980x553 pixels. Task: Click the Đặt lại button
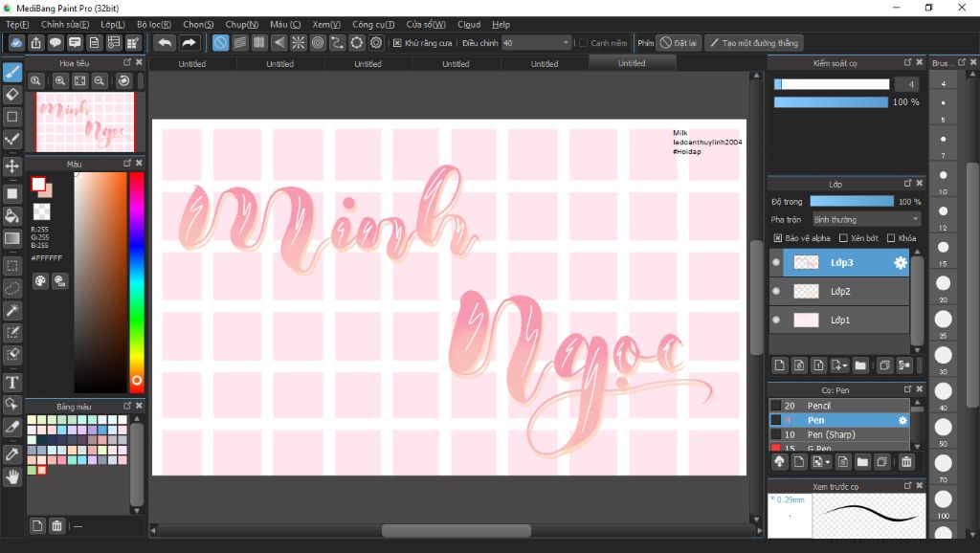[x=679, y=43]
